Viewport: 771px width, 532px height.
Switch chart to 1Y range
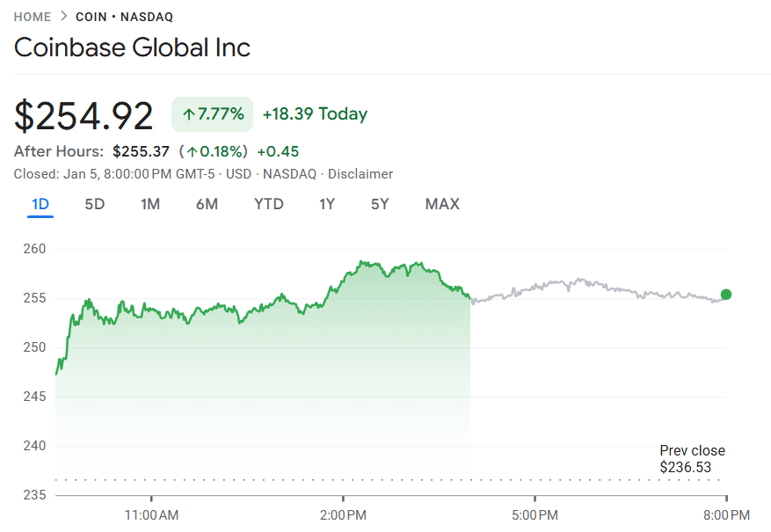327,205
